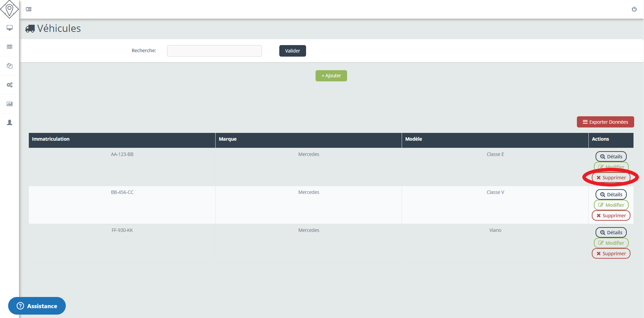The width and height of the screenshot is (644, 318).
Task: Click Modifier for vehicle FF-930-KK
Action: pos(611,243)
